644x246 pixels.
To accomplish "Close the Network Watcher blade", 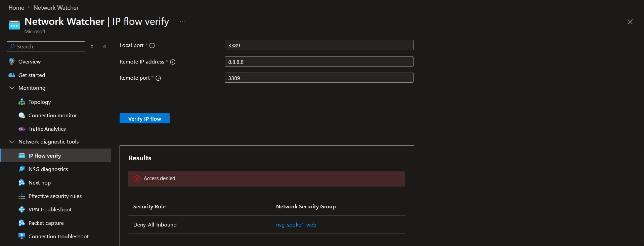I will tap(630, 22).
